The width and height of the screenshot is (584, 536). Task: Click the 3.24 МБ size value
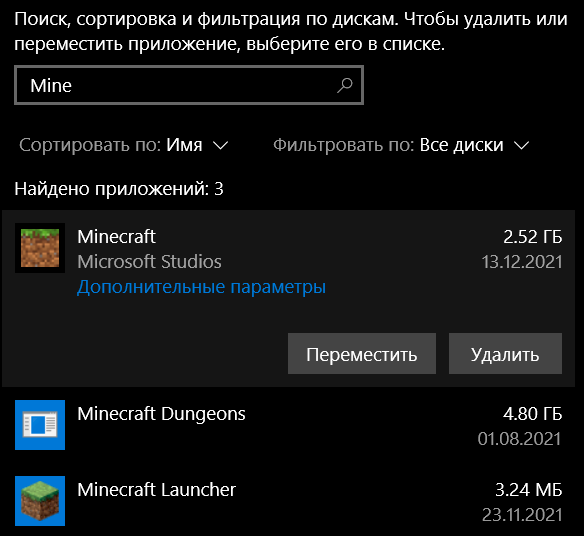[x=529, y=490]
